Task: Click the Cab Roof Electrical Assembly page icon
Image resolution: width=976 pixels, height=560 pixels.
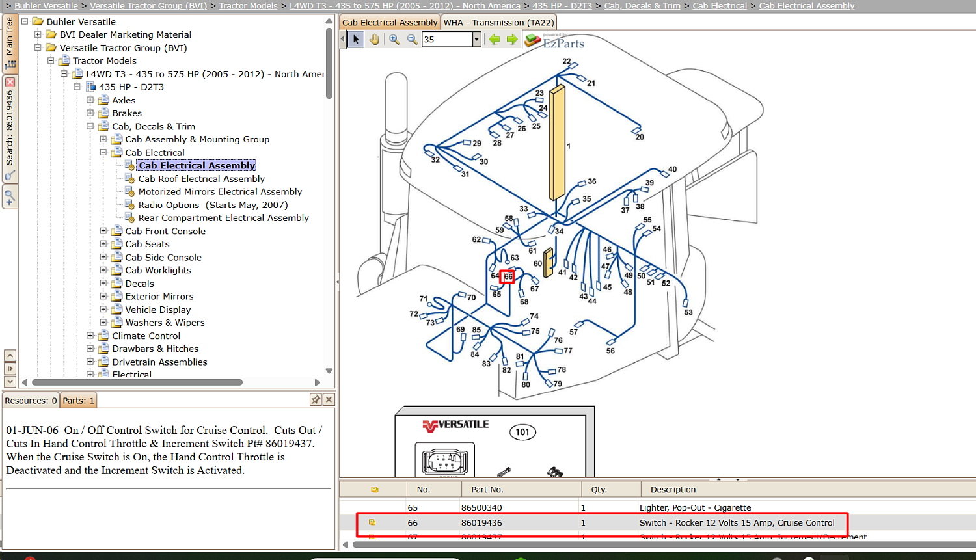Action: (x=129, y=179)
